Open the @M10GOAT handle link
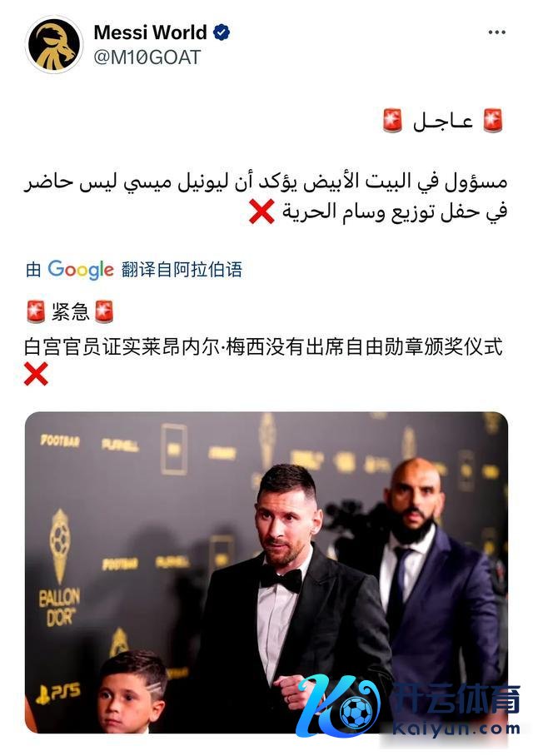The height and width of the screenshot is (756, 533). [x=147, y=57]
